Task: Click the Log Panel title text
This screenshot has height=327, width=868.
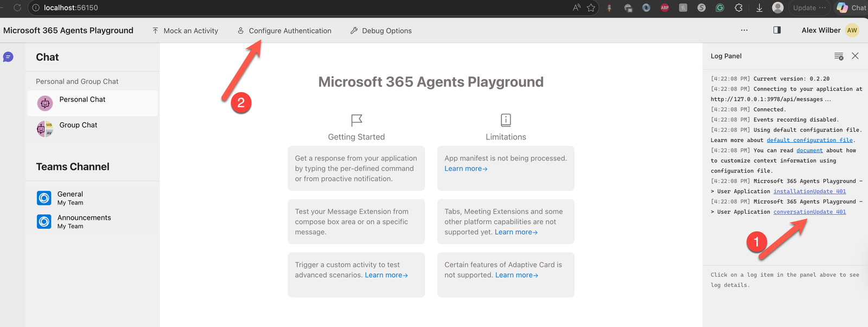Action: pos(726,56)
